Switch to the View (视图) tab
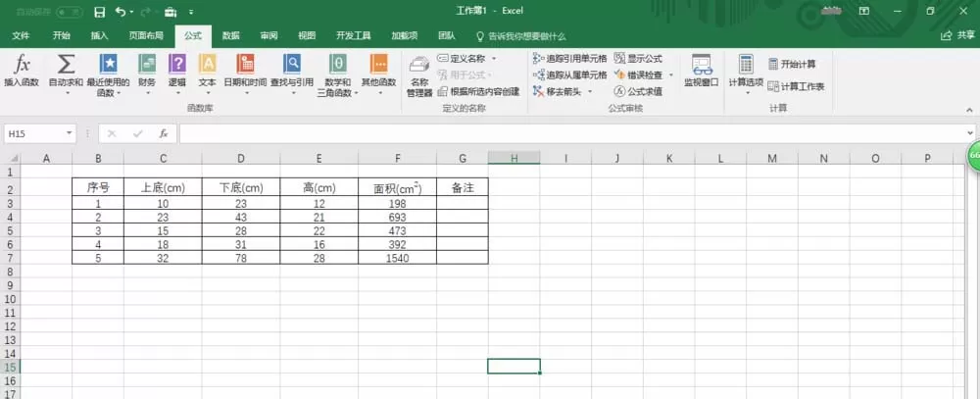980x399 pixels. tap(307, 36)
